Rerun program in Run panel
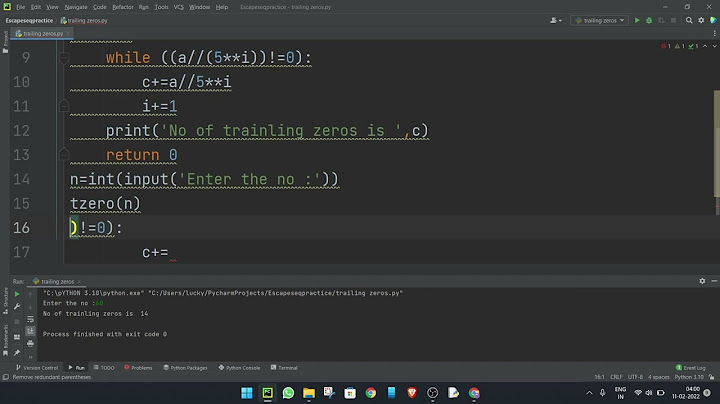720x404 pixels. (x=17, y=294)
